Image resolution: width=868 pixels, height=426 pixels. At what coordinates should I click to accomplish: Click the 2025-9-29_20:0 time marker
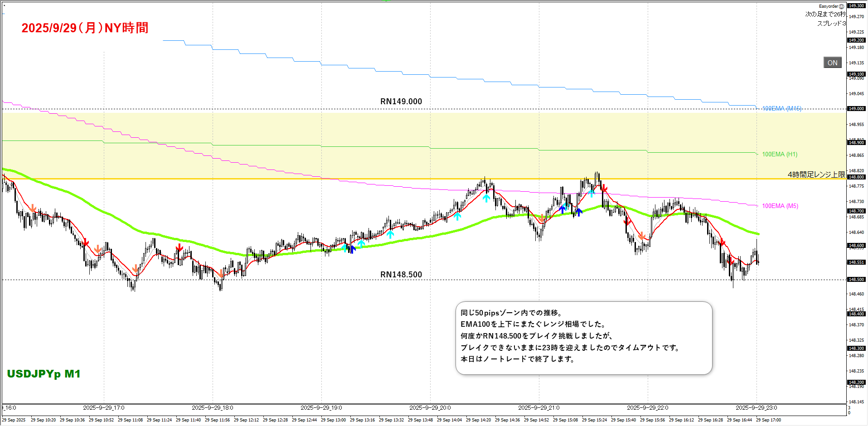pyautogui.click(x=430, y=408)
